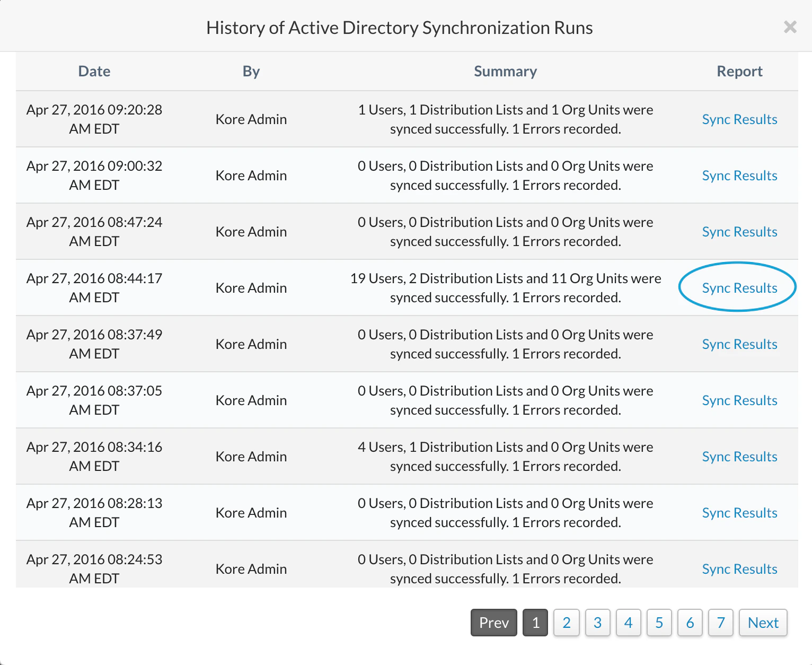Click the Report column header
This screenshot has width=812, height=665.
[x=739, y=71]
